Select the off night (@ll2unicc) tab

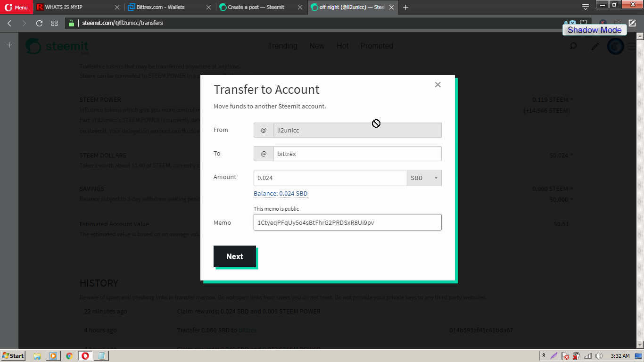pyautogui.click(x=352, y=7)
